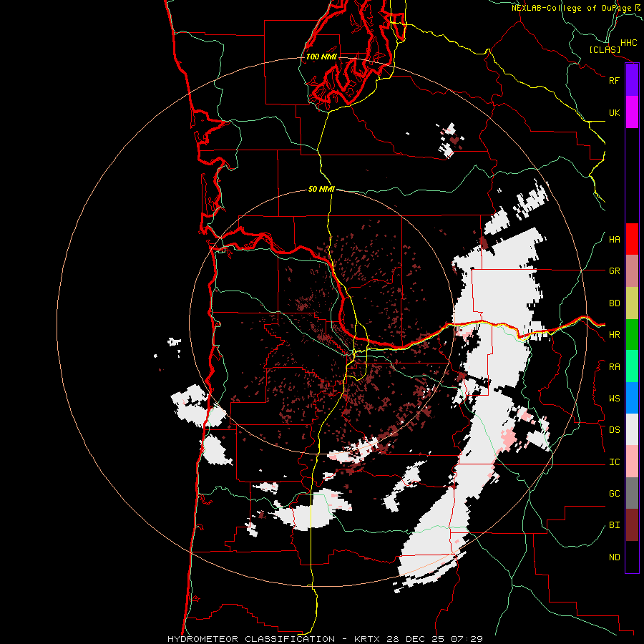Click the 'RF' legend label
Image resolution: width=644 pixels, height=644 pixels.
click(614, 80)
